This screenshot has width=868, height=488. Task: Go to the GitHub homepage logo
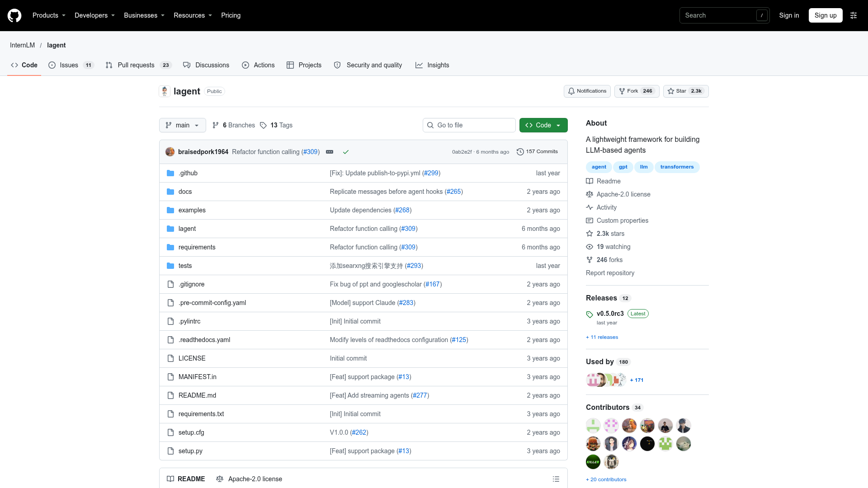click(x=14, y=15)
